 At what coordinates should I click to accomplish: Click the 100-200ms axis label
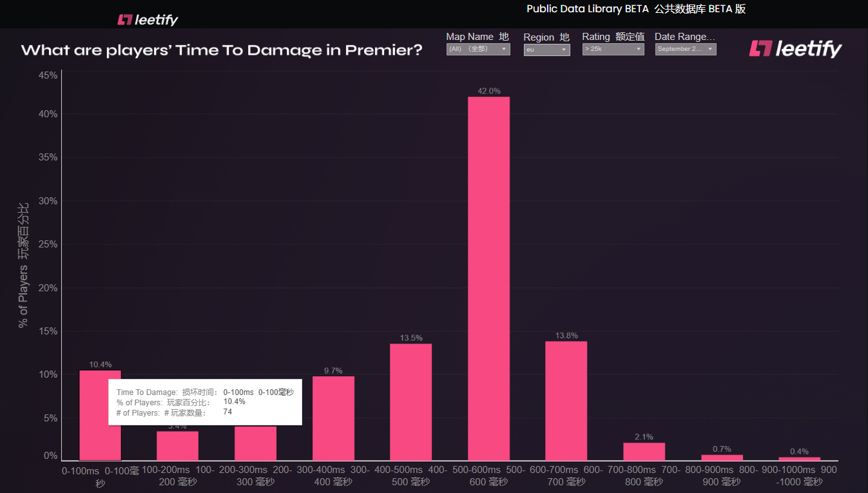[177, 476]
